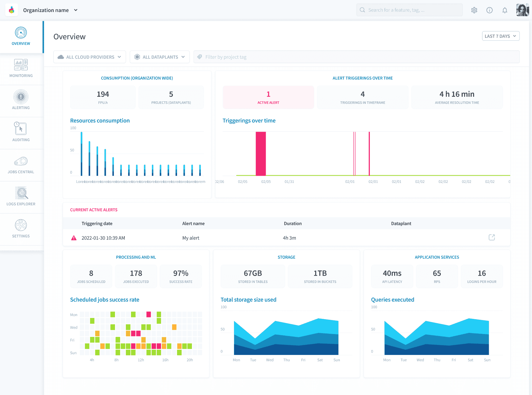532x395 pixels.
Task: Click the 16 Logins per Hour card
Action: coord(482,276)
